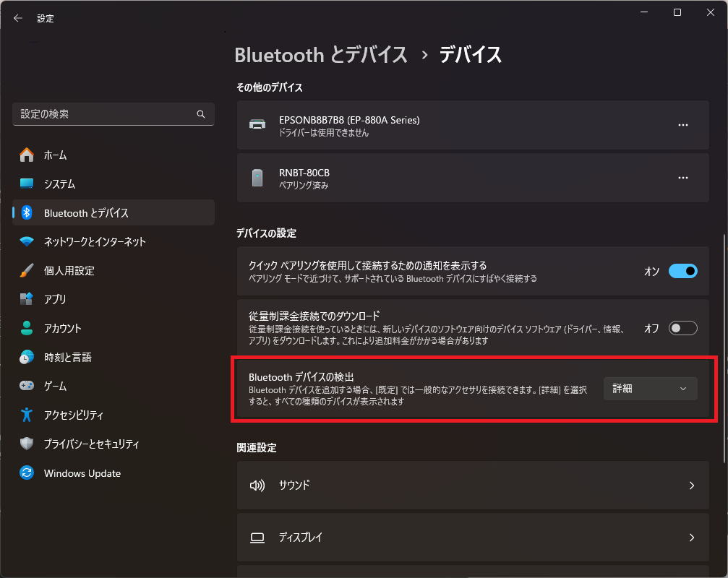The image size is (728, 578).
Task: Click the search magnifier icon
Action: [201, 114]
